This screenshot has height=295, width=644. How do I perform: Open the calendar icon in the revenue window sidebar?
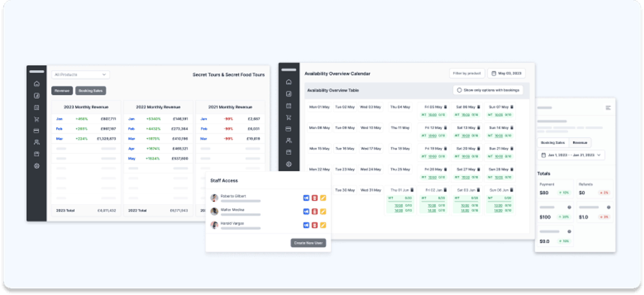37,108
